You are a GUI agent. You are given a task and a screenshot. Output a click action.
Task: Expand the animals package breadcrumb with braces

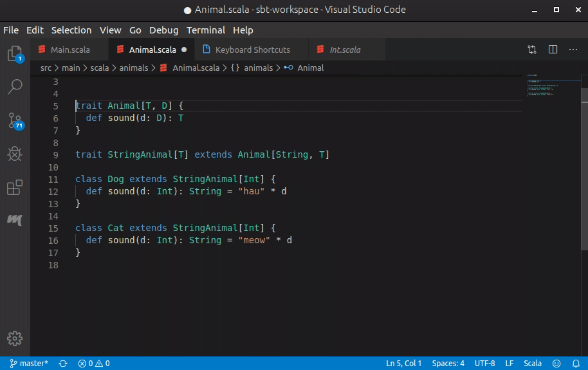(252, 68)
